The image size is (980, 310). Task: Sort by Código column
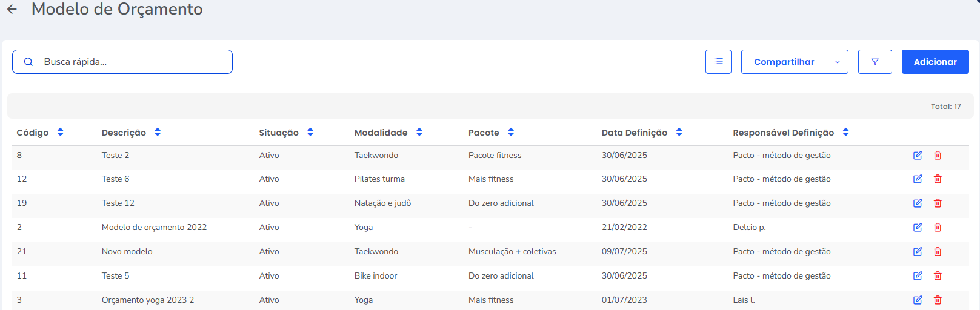point(60,133)
